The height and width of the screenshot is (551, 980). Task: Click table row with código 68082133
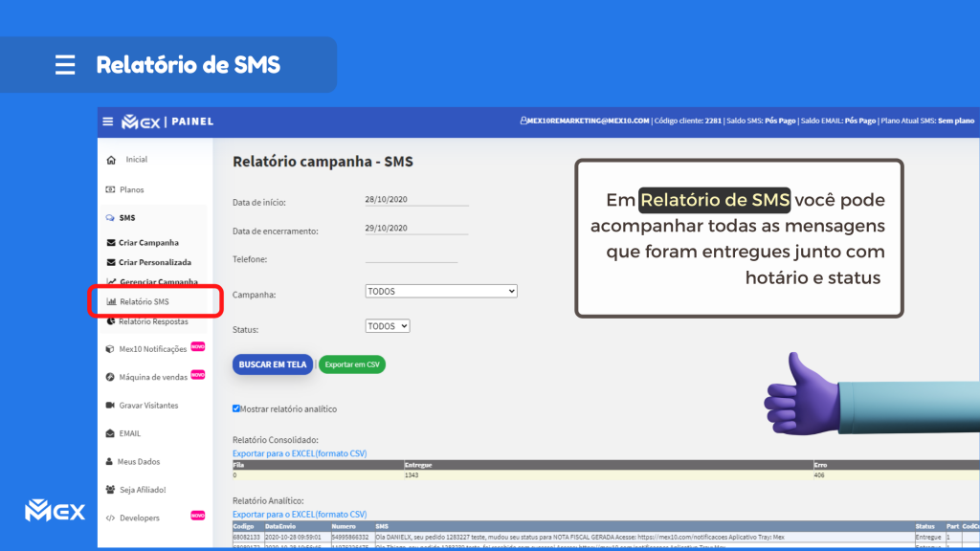604,538
